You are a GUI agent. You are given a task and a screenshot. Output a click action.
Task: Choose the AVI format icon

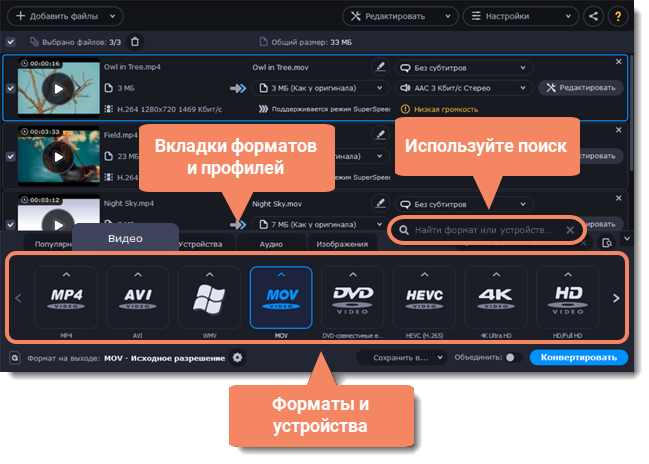(x=137, y=297)
